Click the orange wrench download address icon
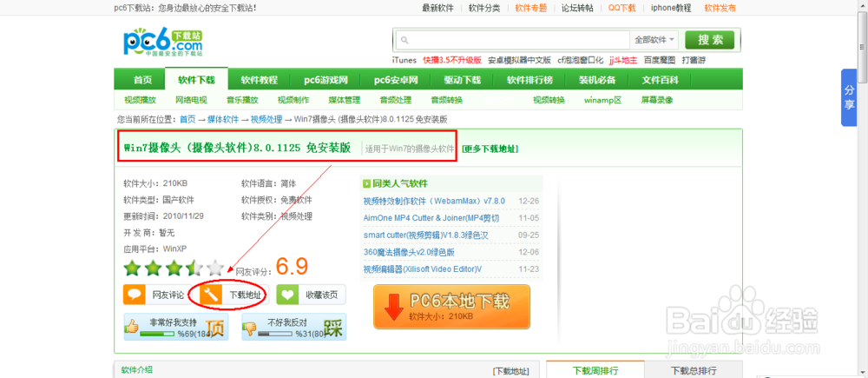Screen dimensions: 868x378 (x=210, y=295)
